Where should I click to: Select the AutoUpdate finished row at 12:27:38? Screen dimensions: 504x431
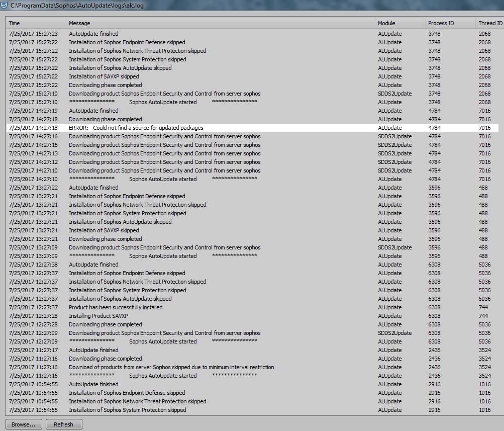pyautogui.click(x=252, y=265)
